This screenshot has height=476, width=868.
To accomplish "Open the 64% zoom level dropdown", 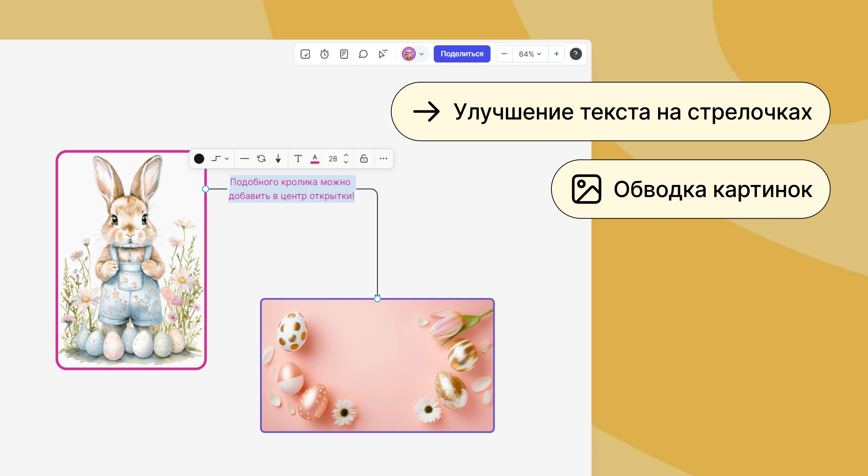I will click(x=530, y=54).
